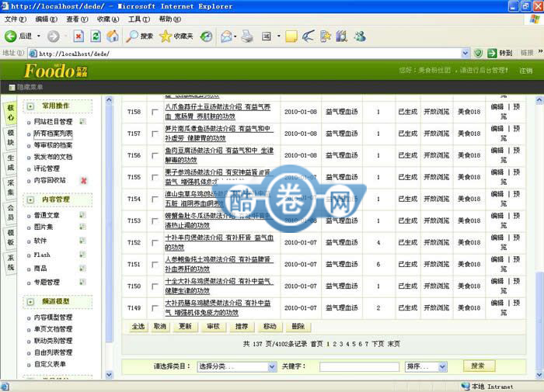The width and height of the screenshot is (544, 392).
Task: Open the Favorites star icon
Action: 166,36
